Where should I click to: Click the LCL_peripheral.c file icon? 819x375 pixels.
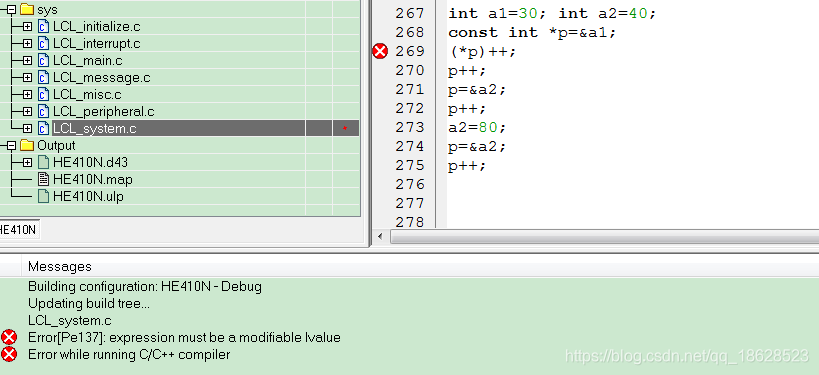tap(44, 112)
